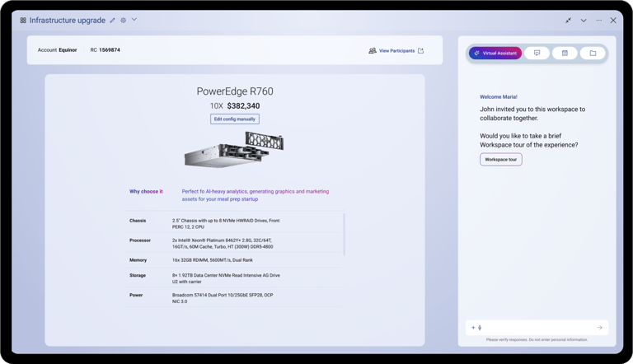Click the $382,340 price
Viewport: 633px width, 364px height.
tap(243, 105)
